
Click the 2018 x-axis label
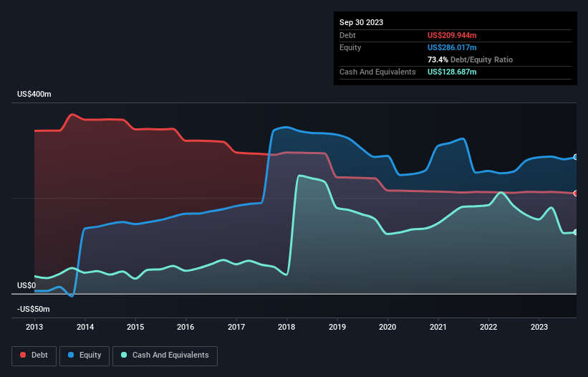[x=286, y=327]
